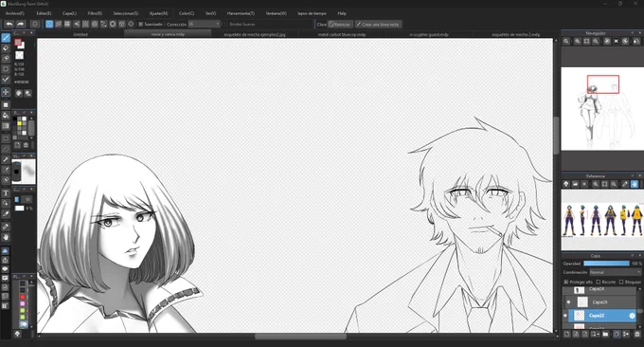Enable the crisscross grid snap
This screenshot has height=347, width=644.
coord(67,25)
